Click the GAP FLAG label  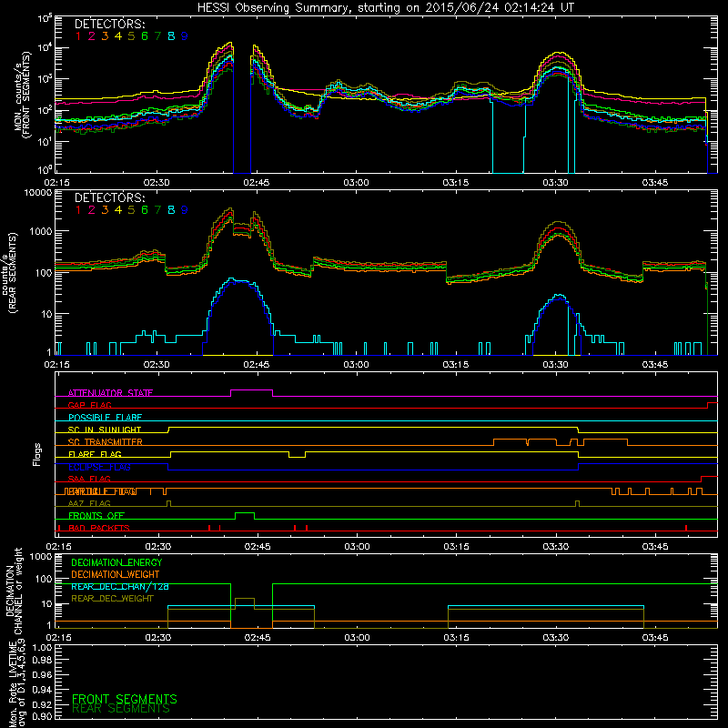pyautogui.click(x=89, y=405)
